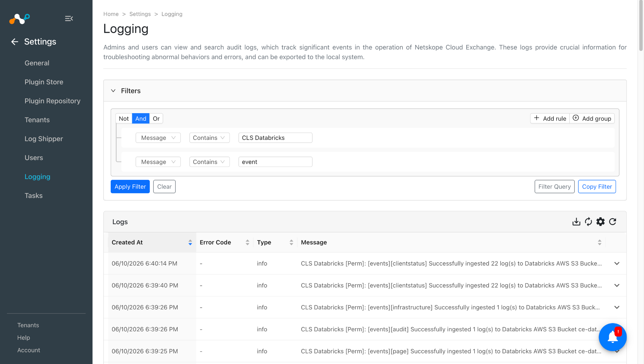
Task: Open Tenants under Settings
Action: 37,120
